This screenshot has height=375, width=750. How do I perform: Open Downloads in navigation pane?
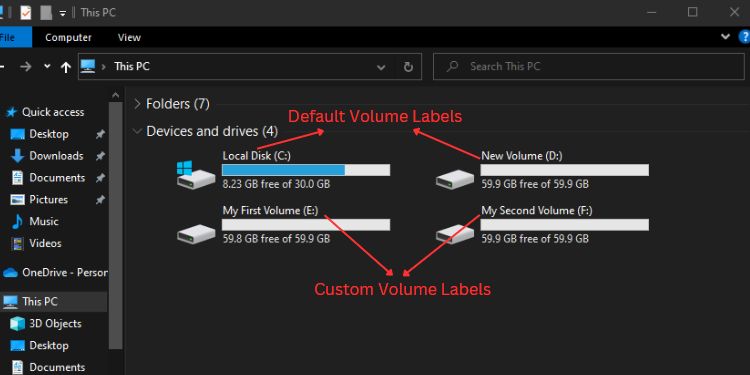(x=56, y=156)
